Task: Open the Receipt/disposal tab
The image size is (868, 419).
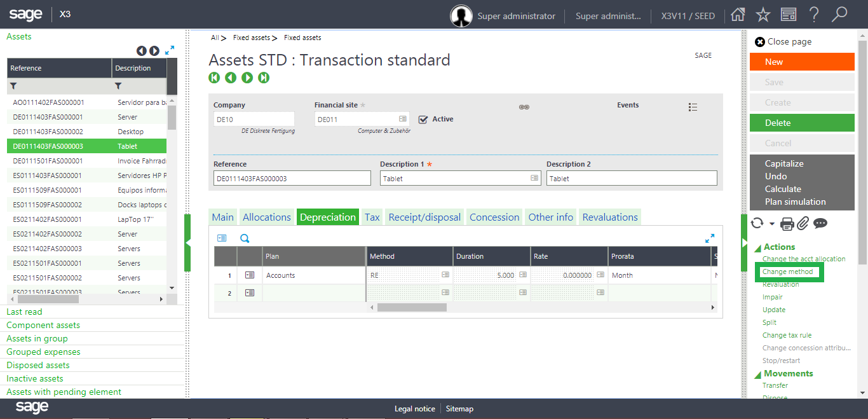Action: pyautogui.click(x=424, y=217)
